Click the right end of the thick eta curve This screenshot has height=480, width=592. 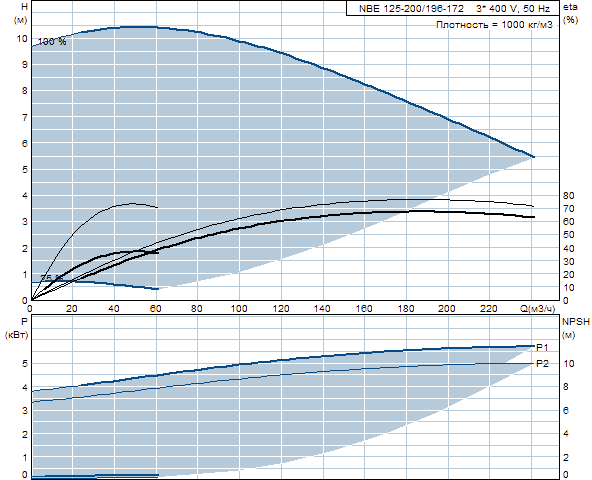point(533,217)
